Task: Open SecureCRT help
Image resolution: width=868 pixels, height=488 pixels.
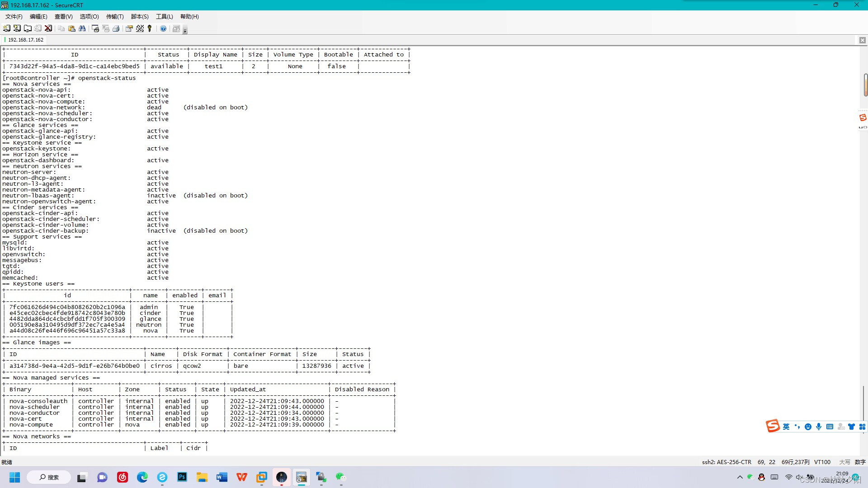Action: click(x=164, y=28)
